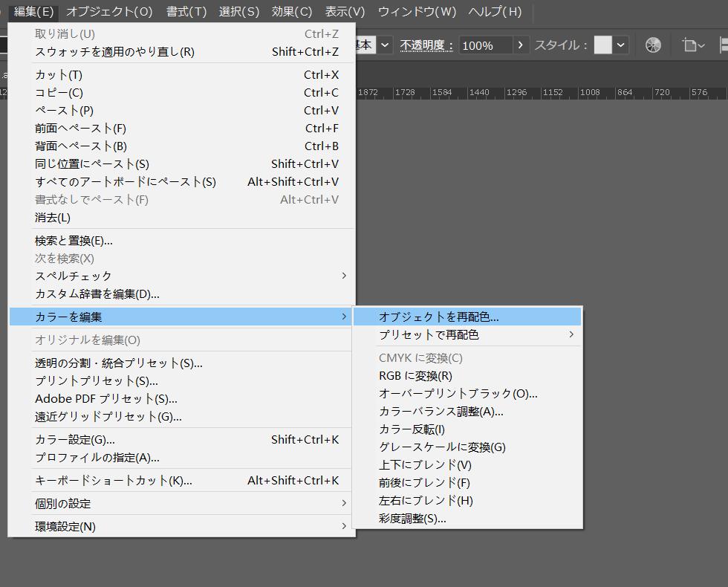
Task: Open the 効果(C) menu
Action: coord(292,11)
